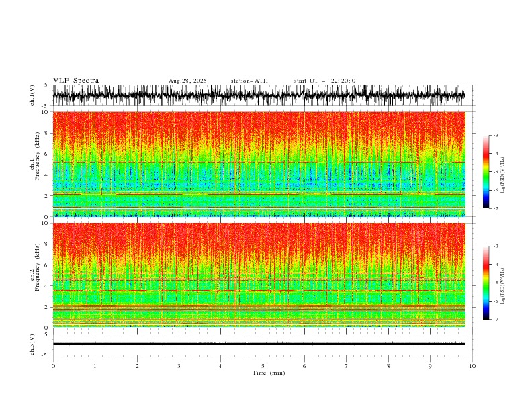Viewport: 532px width, 411px height.
Task: Click the ch.1 'Frequency (kHz)' axis label
Action: click(x=37, y=156)
